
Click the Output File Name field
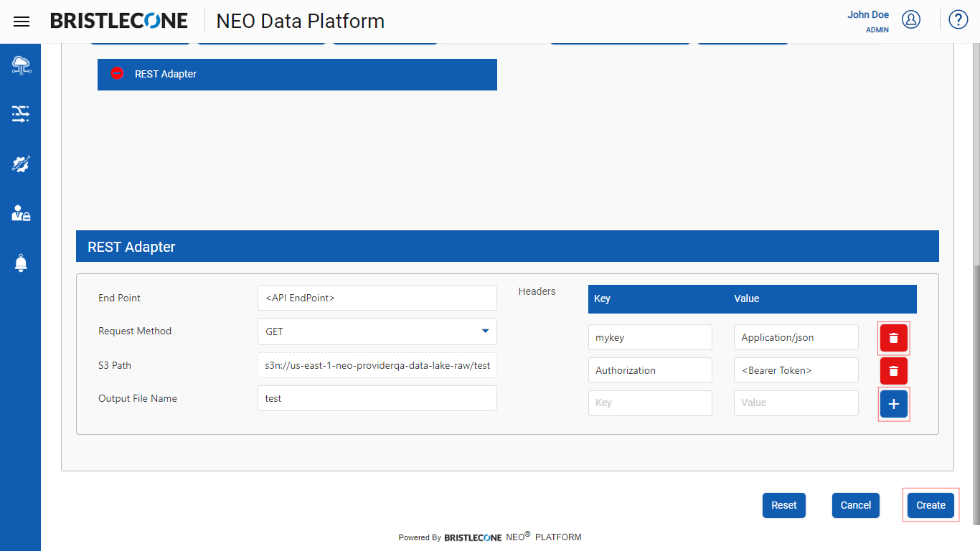coord(377,398)
